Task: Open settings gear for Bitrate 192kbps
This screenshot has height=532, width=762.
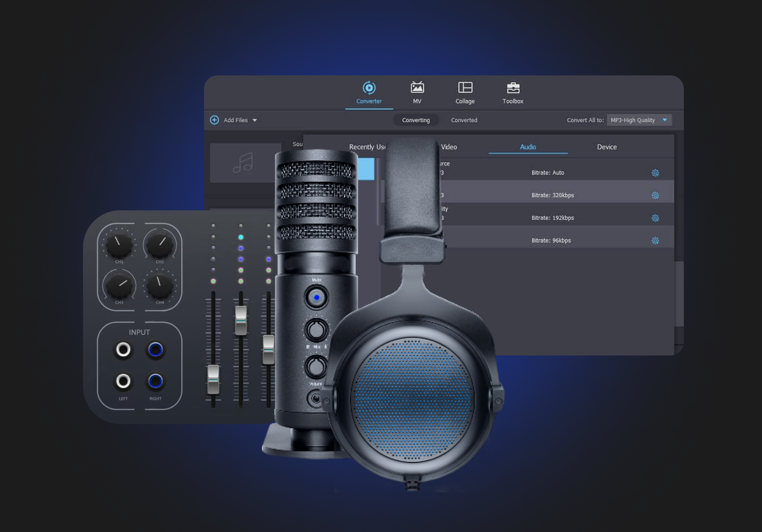Action: 655,218
